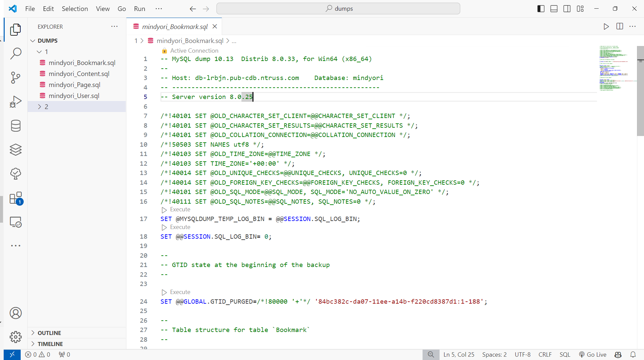Click the Run SQL play button
This screenshot has width=644, height=360.
(x=606, y=27)
